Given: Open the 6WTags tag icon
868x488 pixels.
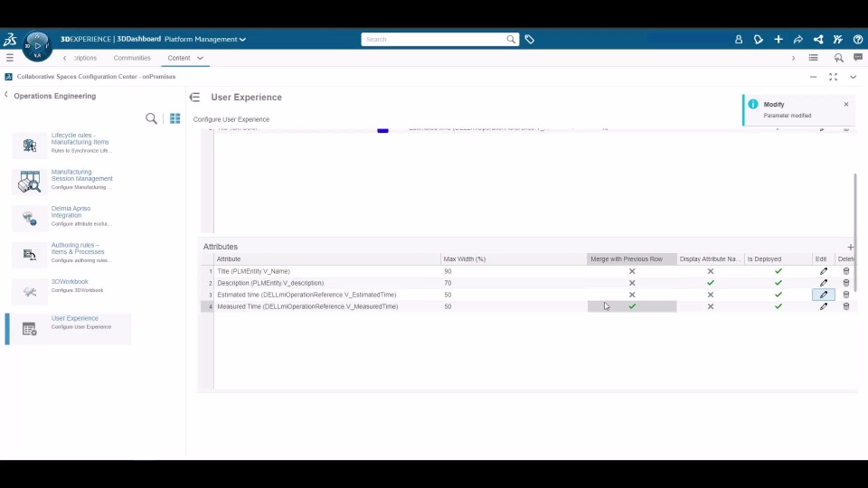Looking at the screenshot, I should click(529, 39).
